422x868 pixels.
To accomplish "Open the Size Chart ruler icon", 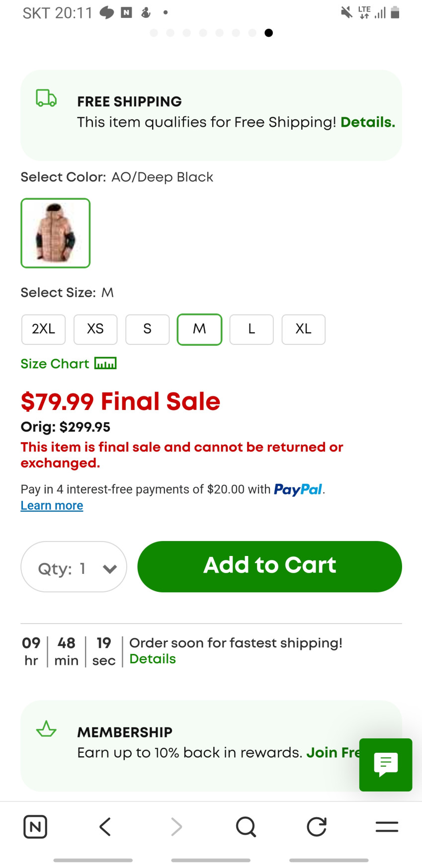I will (x=105, y=364).
